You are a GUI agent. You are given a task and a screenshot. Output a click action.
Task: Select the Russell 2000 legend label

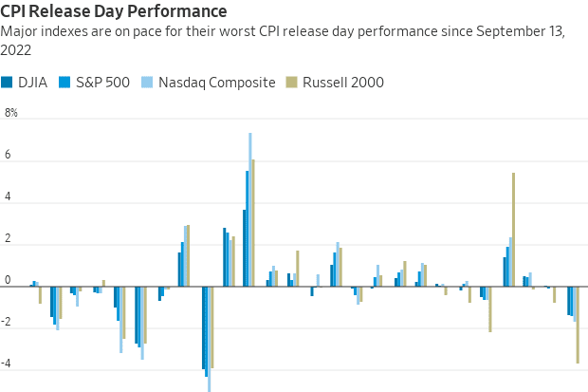tap(342, 82)
